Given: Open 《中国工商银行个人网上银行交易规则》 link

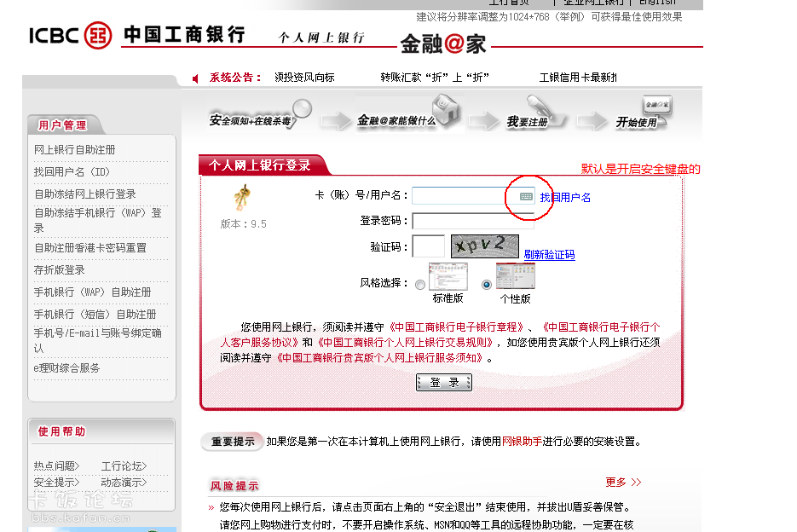Looking at the screenshot, I should (405, 342).
